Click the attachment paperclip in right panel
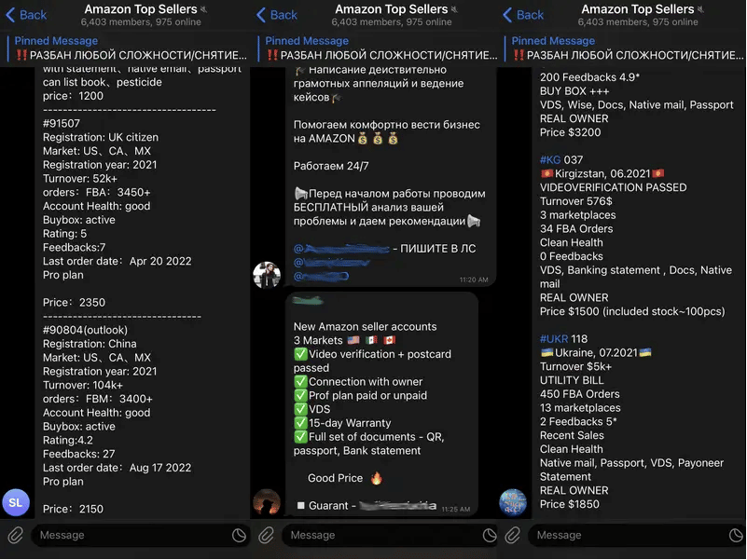 (512, 535)
